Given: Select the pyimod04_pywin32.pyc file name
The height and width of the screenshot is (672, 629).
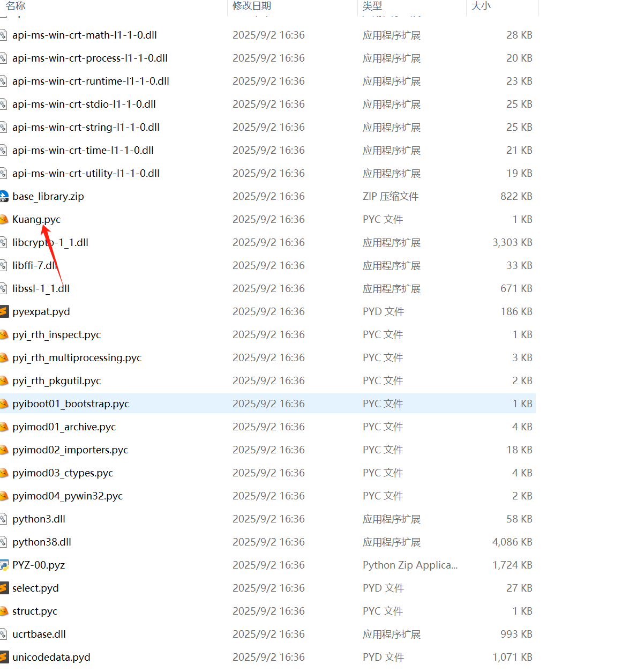Looking at the screenshot, I should [68, 496].
